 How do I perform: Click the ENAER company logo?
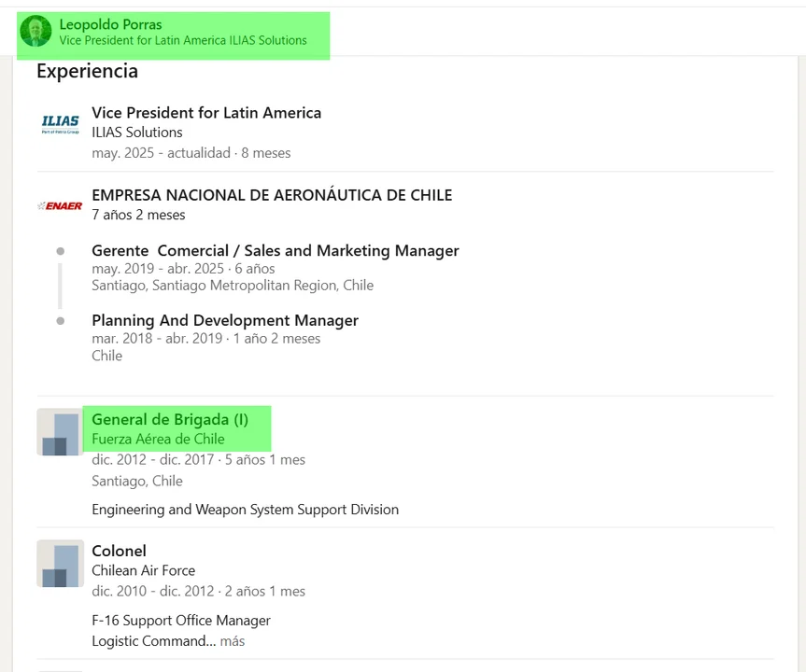tap(60, 205)
